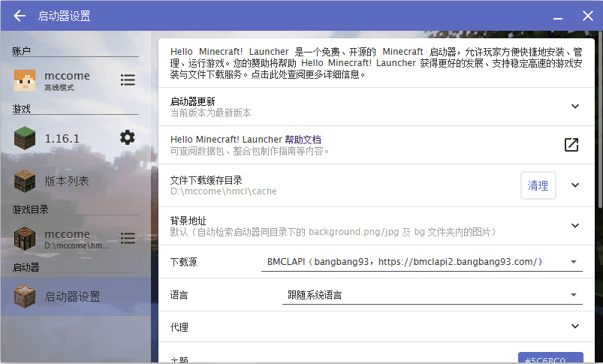Click the 当前版本为最新版本 status text

(211, 113)
